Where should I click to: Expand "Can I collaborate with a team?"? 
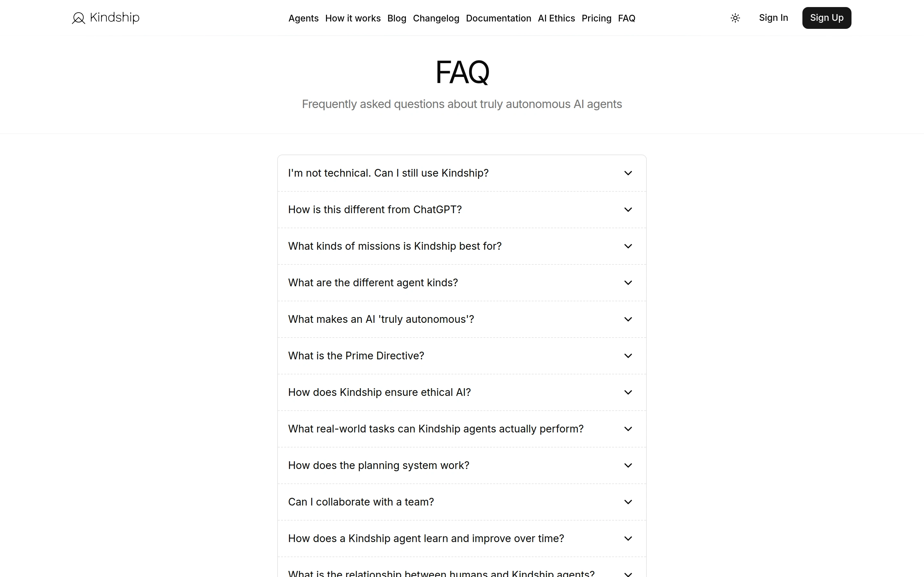coord(462,502)
